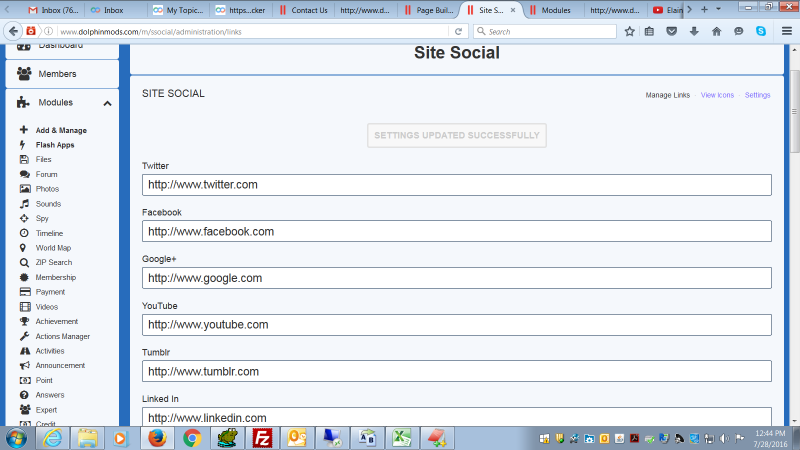Click the YouTube URL field

[x=457, y=324]
